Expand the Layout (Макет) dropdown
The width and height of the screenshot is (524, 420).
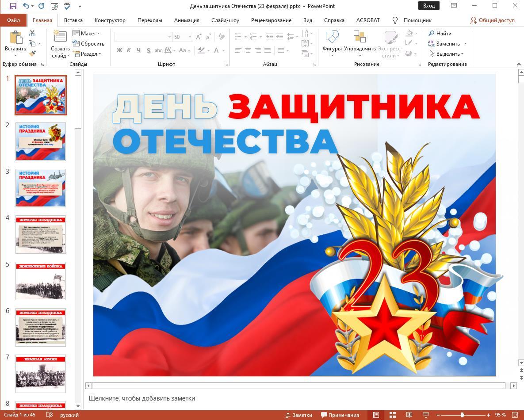coord(86,33)
